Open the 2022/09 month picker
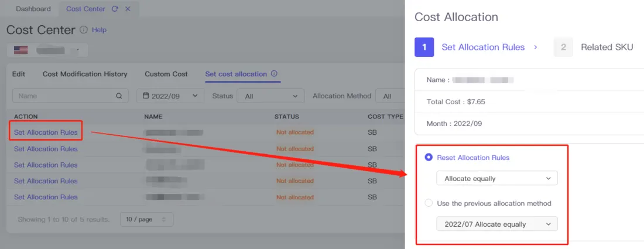 click(170, 95)
